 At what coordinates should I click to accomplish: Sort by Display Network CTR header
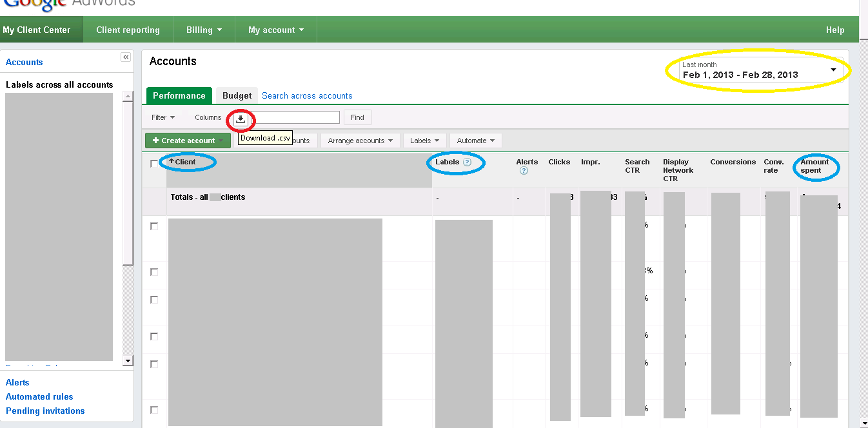point(678,170)
